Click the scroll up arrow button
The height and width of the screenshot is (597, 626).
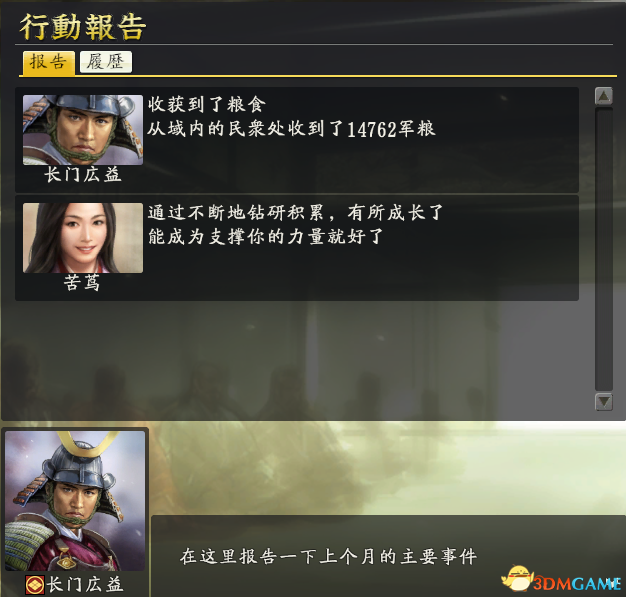[604, 96]
